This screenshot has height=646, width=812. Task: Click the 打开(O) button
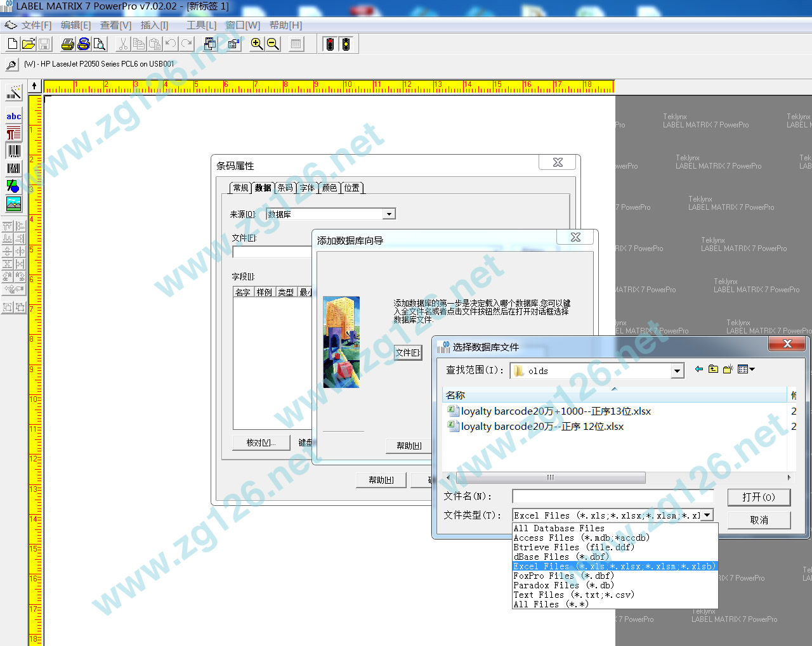(759, 497)
